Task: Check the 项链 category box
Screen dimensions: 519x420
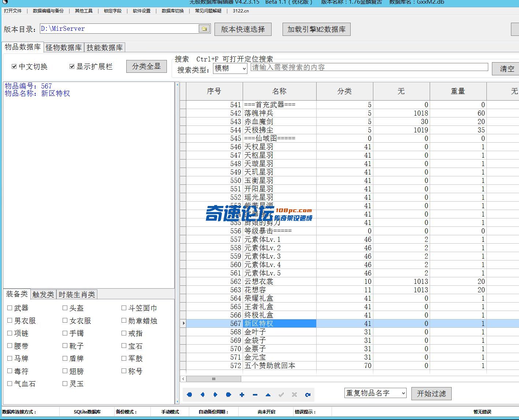Action: point(10,333)
